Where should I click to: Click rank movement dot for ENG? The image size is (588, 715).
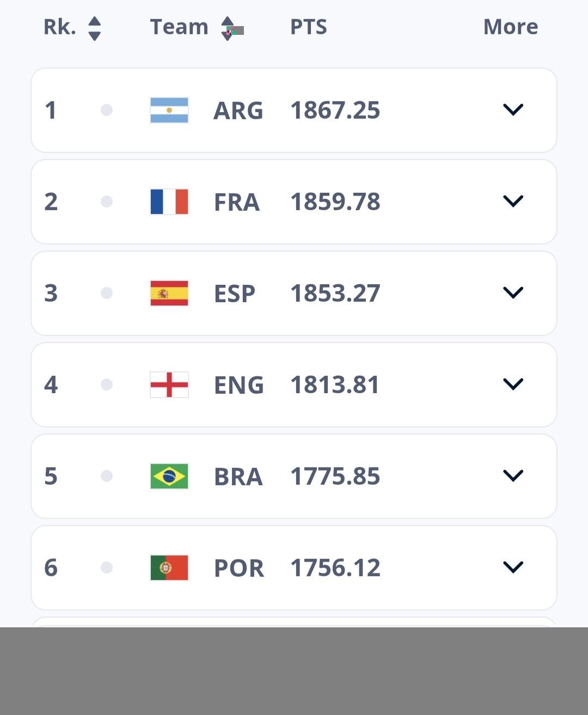107,385
